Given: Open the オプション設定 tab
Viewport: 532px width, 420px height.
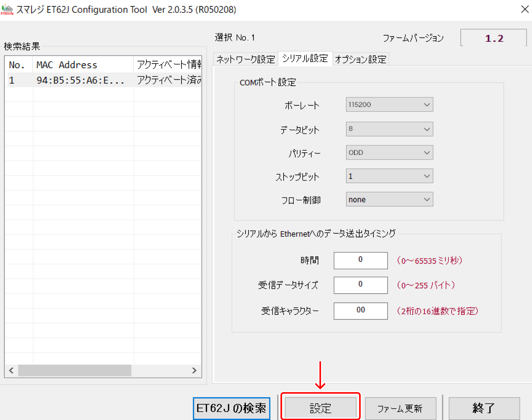Looking at the screenshot, I should pos(361,59).
